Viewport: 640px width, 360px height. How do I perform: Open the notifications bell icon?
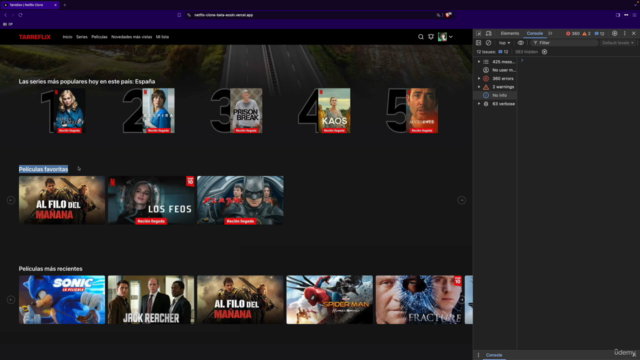pyautogui.click(x=431, y=37)
